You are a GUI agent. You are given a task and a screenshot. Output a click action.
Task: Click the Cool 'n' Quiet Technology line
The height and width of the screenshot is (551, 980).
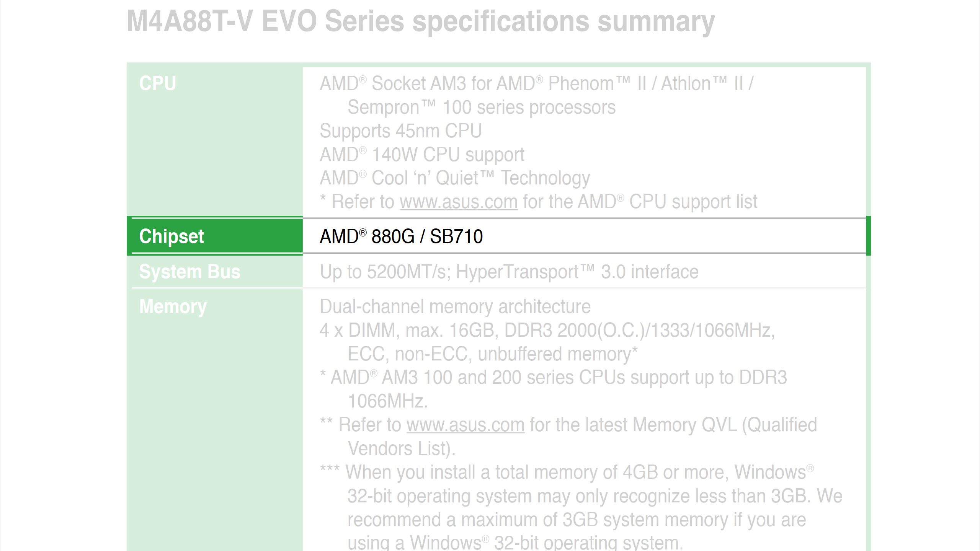click(455, 178)
